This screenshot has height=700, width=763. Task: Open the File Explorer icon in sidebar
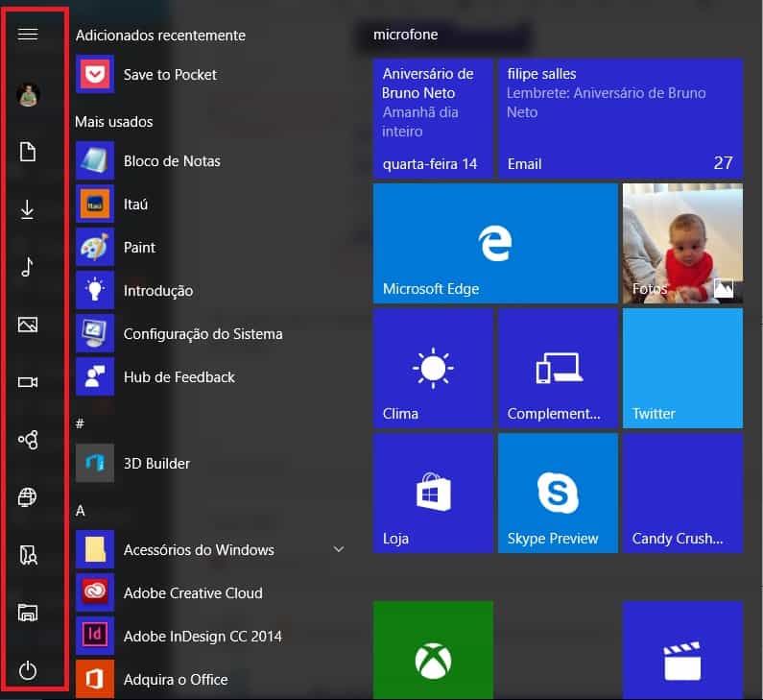28,613
